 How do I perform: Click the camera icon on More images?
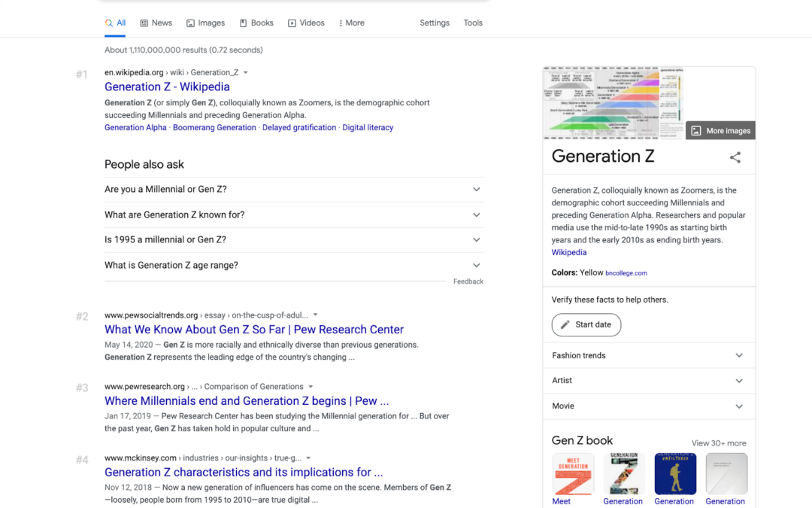(x=697, y=130)
